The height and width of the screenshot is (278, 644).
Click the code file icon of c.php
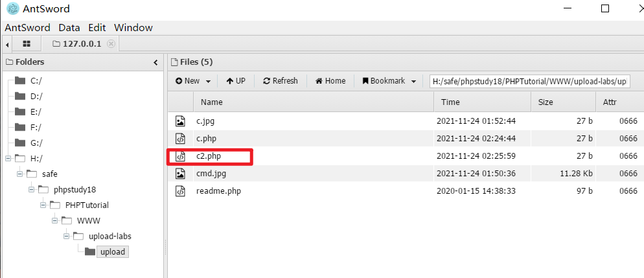[180, 139]
